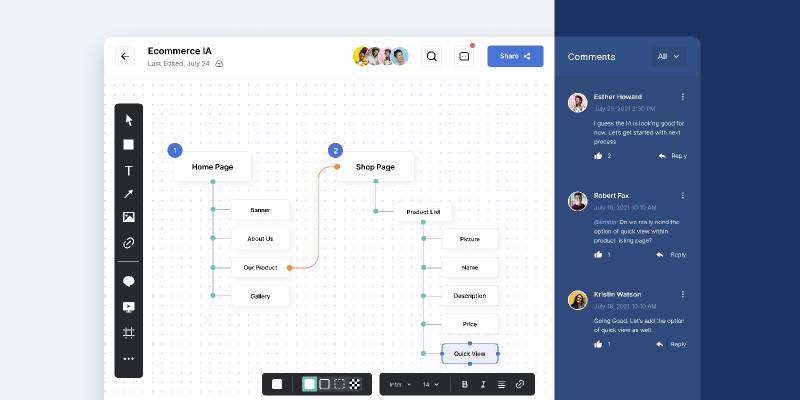This screenshot has height=400, width=800.
Task: Click Kristin Watson's avatar in comments
Action: click(578, 300)
